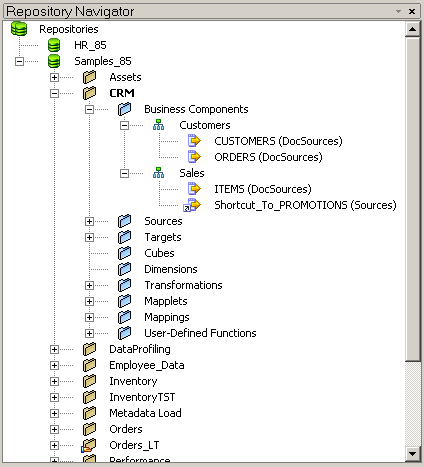Viewport: 424px width, 467px height.
Task: Select the Customers label
Action: click(x=205, y=125)
